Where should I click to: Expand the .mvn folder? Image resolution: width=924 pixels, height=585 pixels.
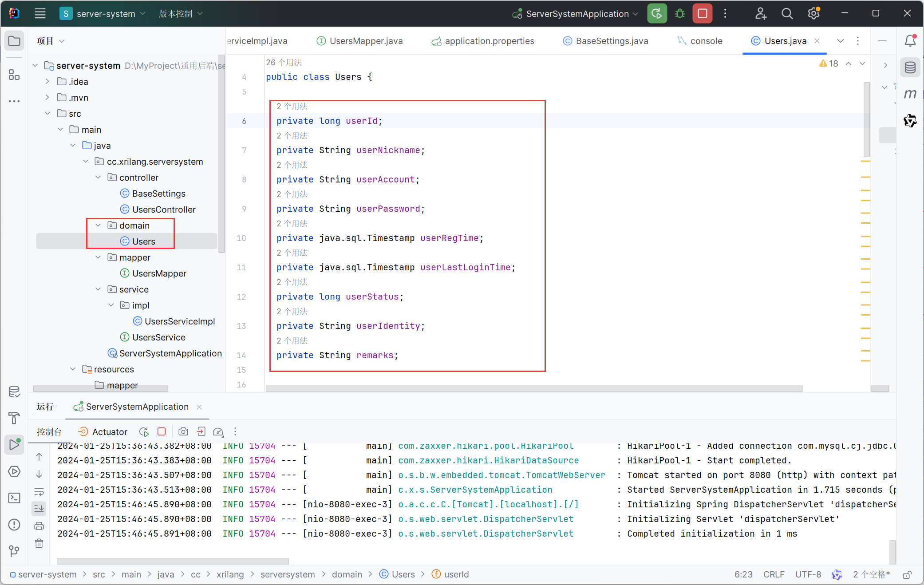[47, 98]
